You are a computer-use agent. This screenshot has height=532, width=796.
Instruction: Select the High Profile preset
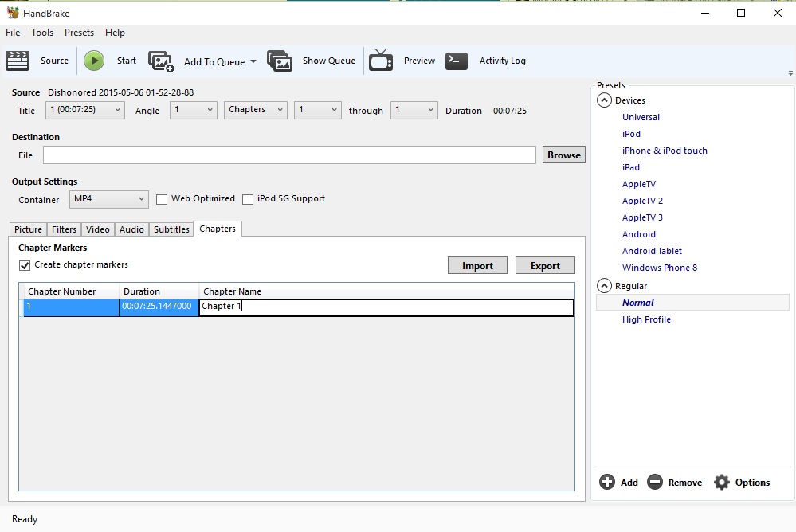click(x=646, y=319)
